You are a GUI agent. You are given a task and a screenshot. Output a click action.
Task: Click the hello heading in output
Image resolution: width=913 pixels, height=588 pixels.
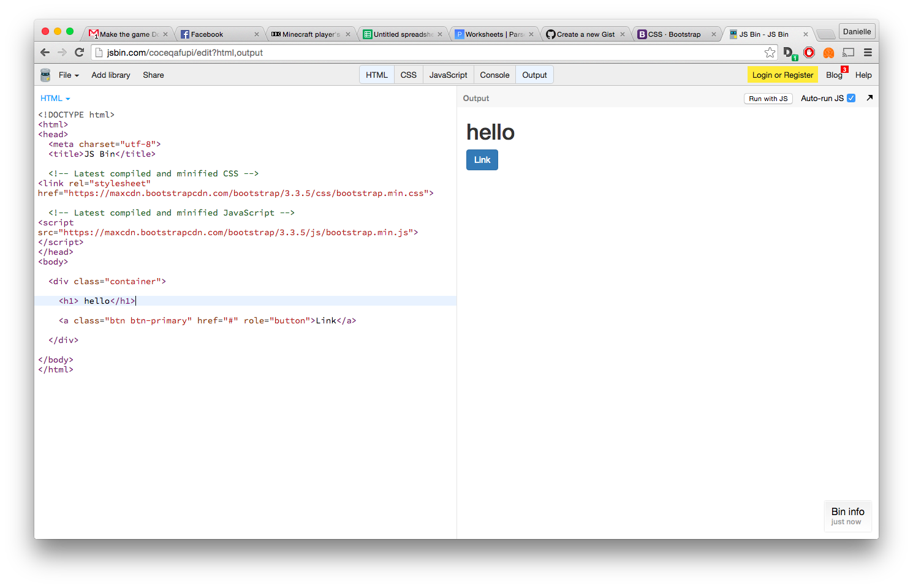(490, 132)
